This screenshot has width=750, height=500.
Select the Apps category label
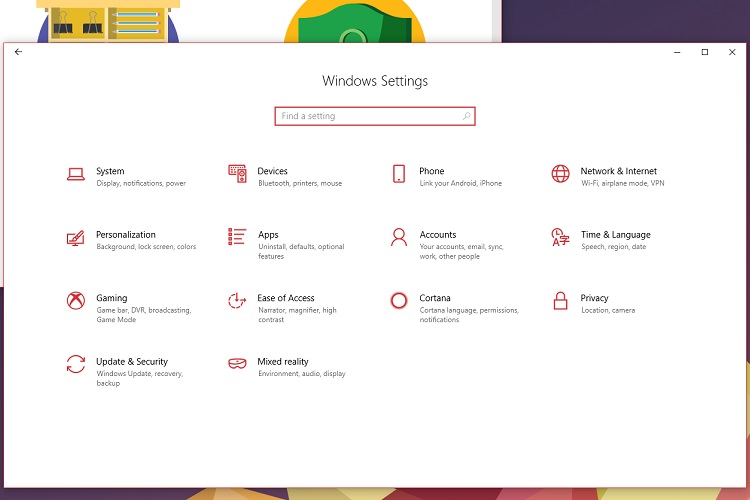pyautogui.click(x=268, y=234)
